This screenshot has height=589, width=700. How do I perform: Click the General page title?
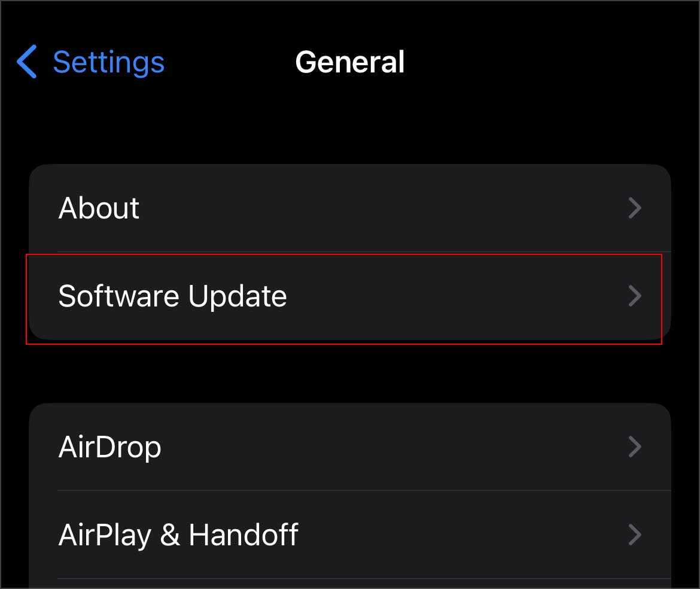[x=350, y=62]
